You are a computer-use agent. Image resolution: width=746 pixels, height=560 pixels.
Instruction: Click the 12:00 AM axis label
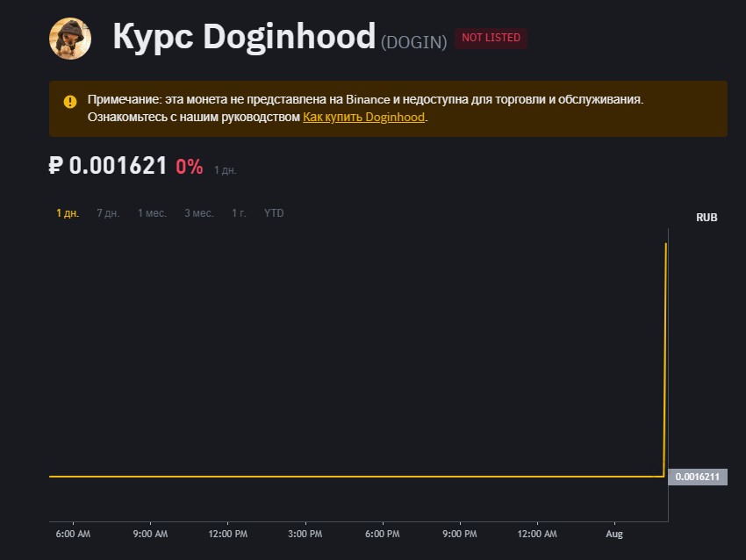[x=537, y=534]
